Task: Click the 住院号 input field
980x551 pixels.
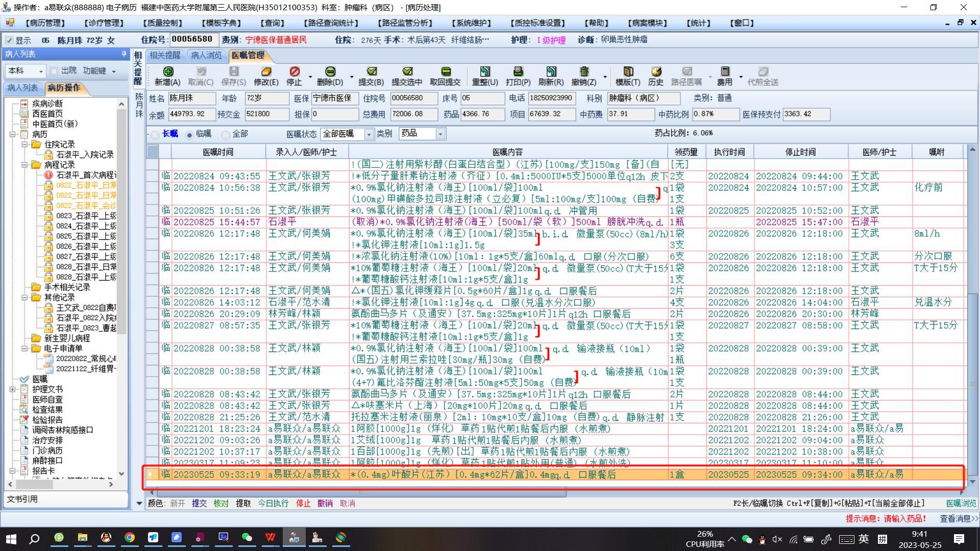Action: click(x=194, y=39)
